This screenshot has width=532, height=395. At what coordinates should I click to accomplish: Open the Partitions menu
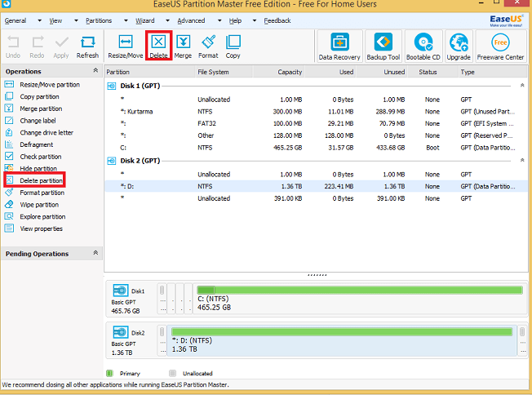pyautogui.click(x=99, y=20)
